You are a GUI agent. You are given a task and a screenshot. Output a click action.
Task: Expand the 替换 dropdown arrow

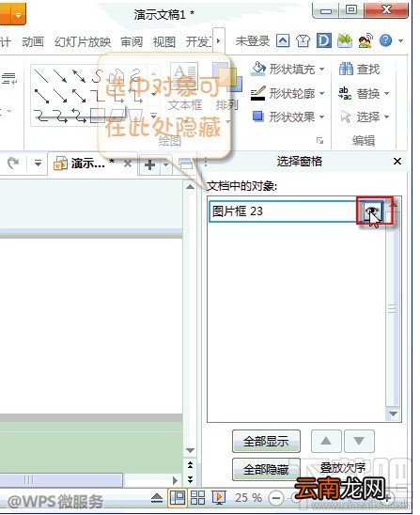pos(387,94)
